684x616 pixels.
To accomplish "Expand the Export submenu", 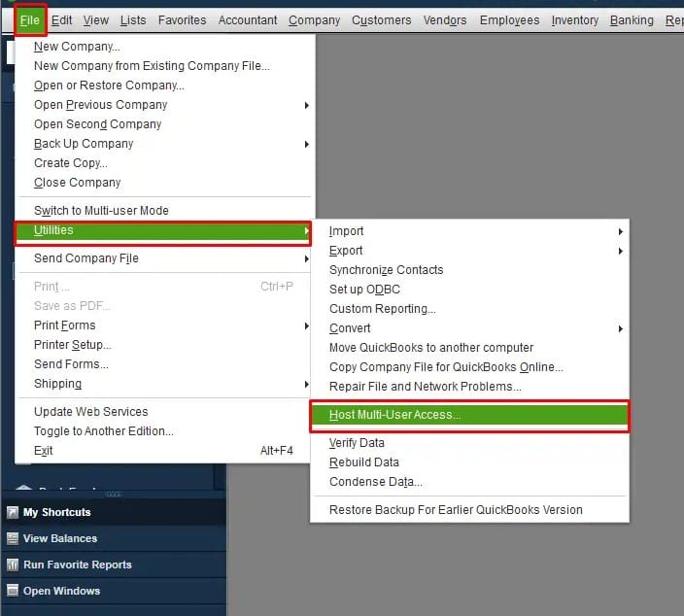I will coord(470,251).
